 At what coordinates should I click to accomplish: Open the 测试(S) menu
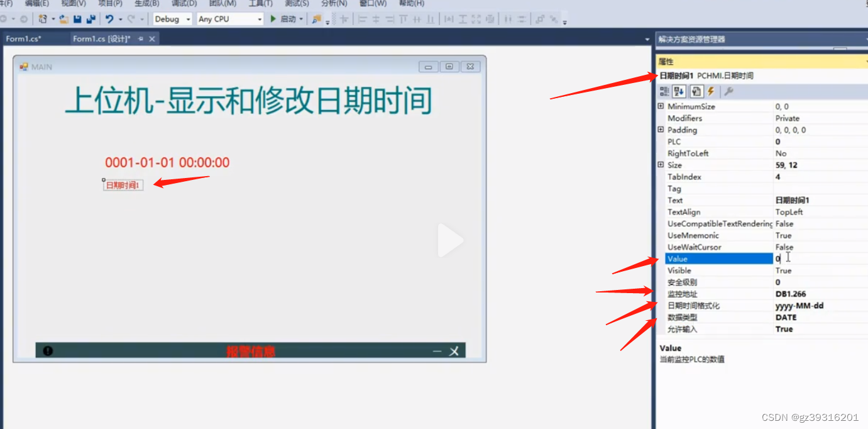(297, 3)
